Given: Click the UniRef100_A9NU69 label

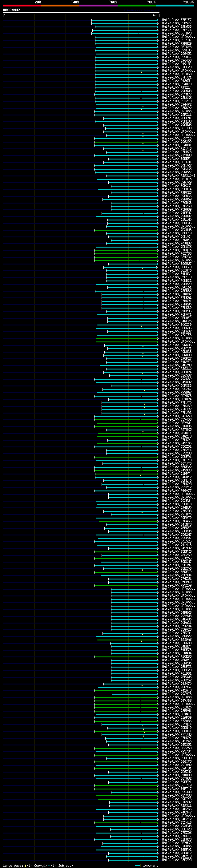Looking at the screenshot, I should pos(177,200).
